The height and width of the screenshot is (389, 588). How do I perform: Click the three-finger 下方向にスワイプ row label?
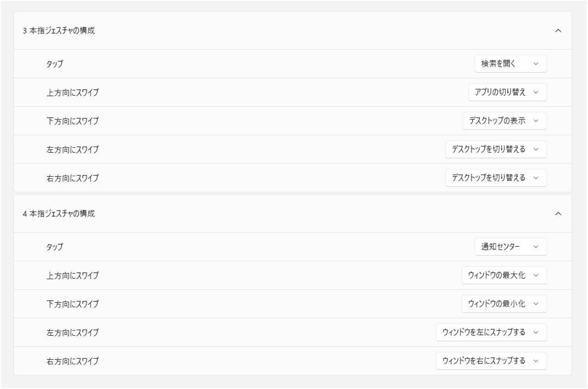coord(73,121)
